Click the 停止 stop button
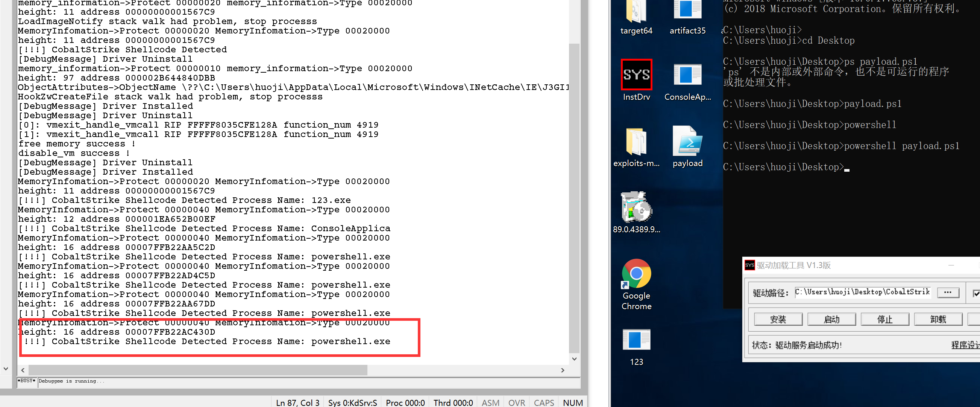The image size is (980, 407). (884, 319)
